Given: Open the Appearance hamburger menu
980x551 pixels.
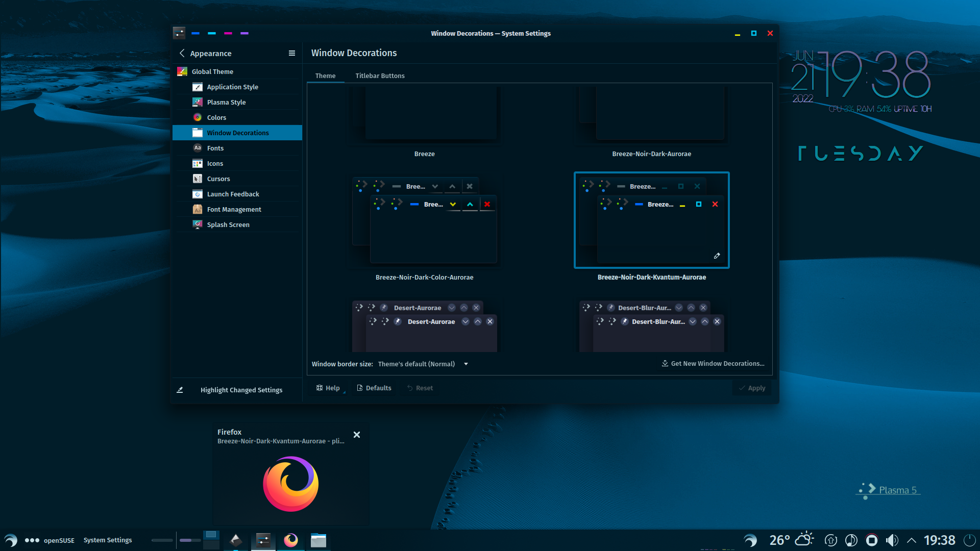Looking at the screenshot, I should click(292, 53).
